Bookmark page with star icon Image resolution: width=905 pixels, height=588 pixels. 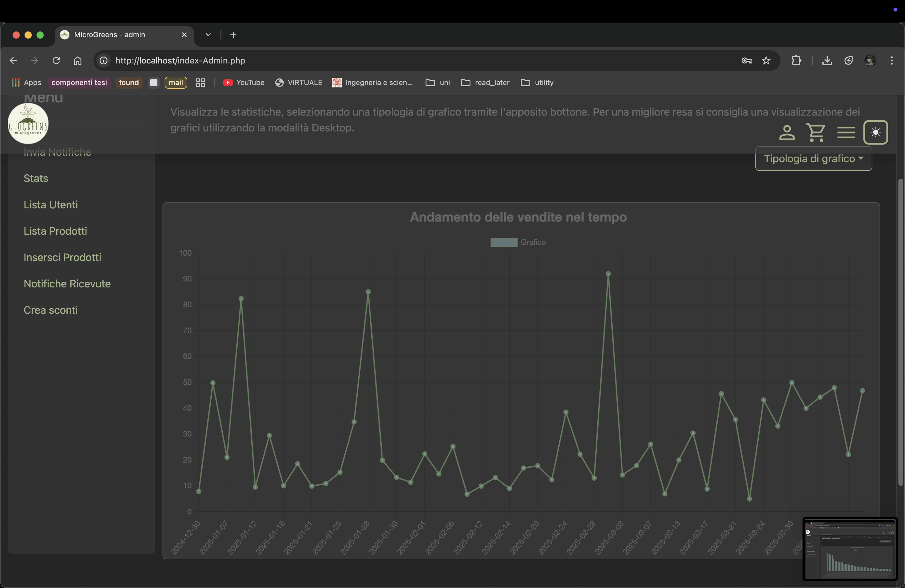tap(766, 60)
